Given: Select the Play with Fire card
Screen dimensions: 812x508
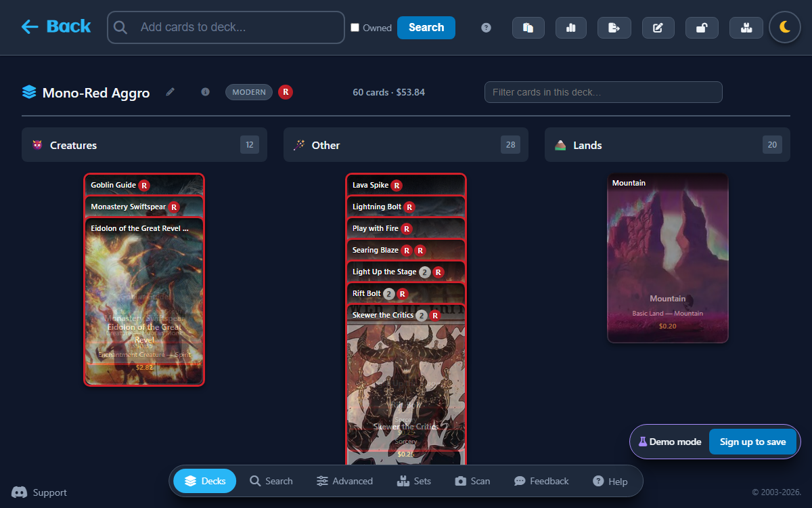Looking at the screenshot, I should tap(406, 228).
